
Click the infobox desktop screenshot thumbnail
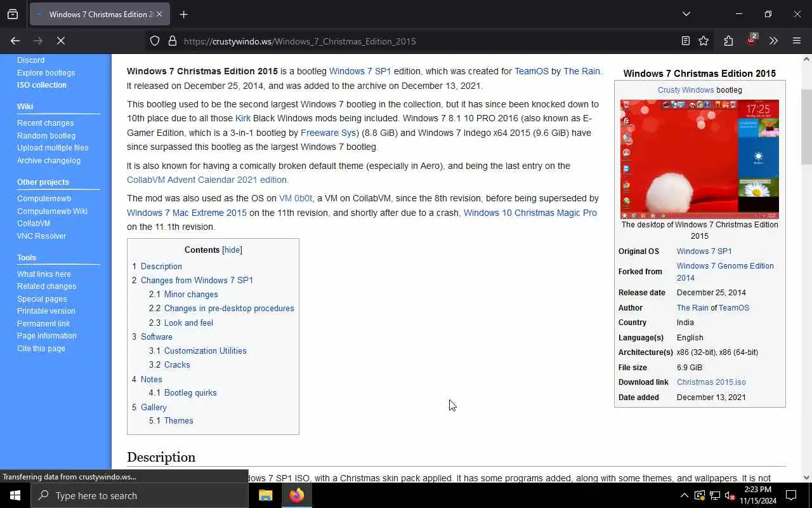coord(699,159)
